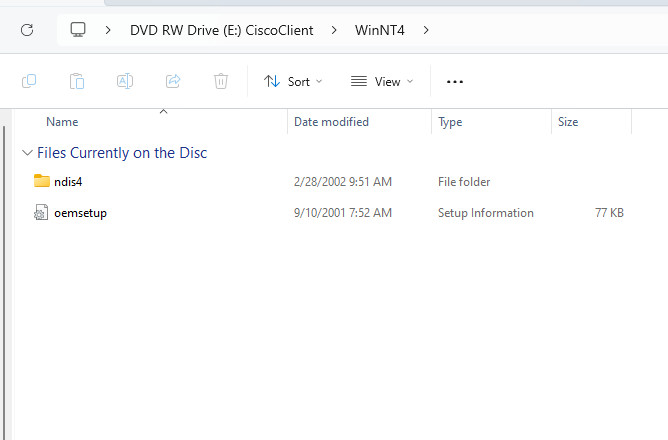Click the Share toolbar icon
The image size is (668, 440).
pos(173,81)
